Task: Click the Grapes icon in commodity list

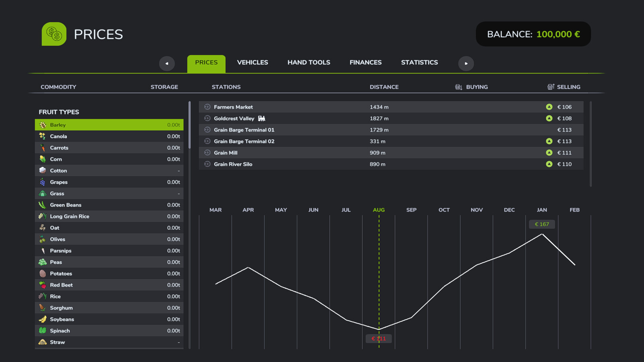Action: coord(42,182)
